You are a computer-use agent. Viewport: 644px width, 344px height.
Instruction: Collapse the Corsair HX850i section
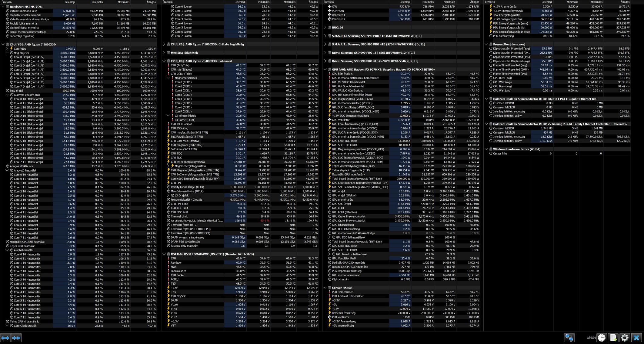[325, 288]
